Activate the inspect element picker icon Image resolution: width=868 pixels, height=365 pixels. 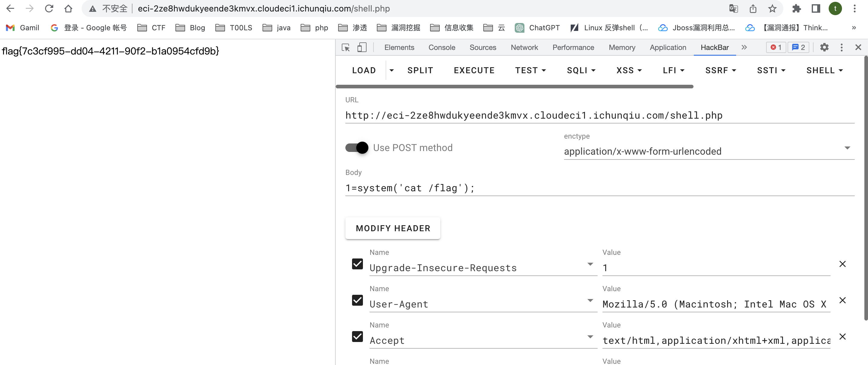[x=346, y=48]
